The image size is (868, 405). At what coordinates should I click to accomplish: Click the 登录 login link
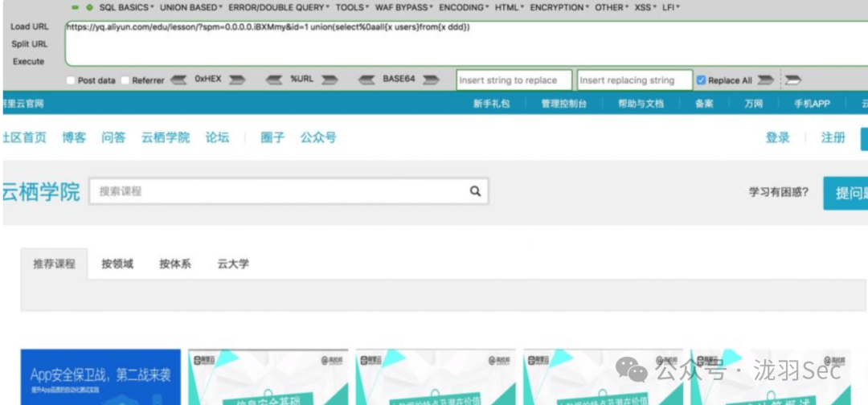point(777,137)
